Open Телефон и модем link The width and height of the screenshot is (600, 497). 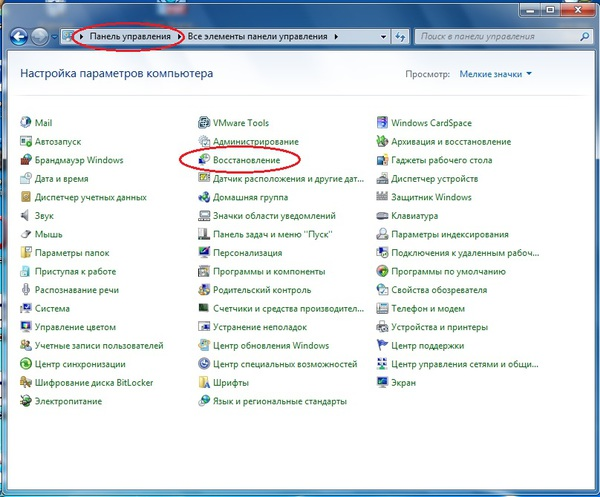[428, 308]
